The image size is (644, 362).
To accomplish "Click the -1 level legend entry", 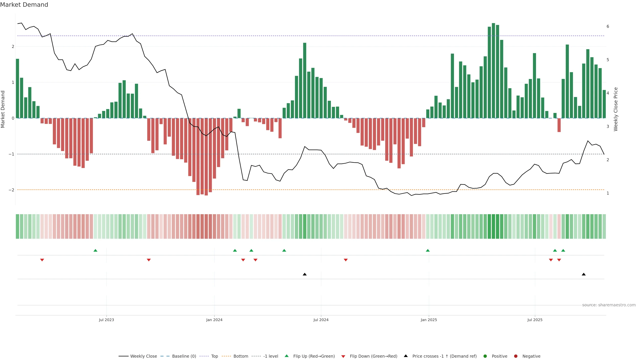I will pyautogui.click(x=271, y=356).
